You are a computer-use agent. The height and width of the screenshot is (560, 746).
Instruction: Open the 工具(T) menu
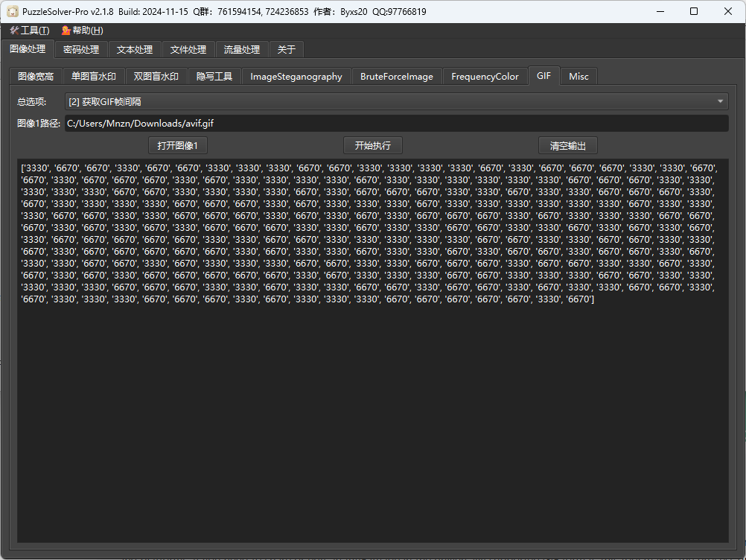tap(30, 31)
